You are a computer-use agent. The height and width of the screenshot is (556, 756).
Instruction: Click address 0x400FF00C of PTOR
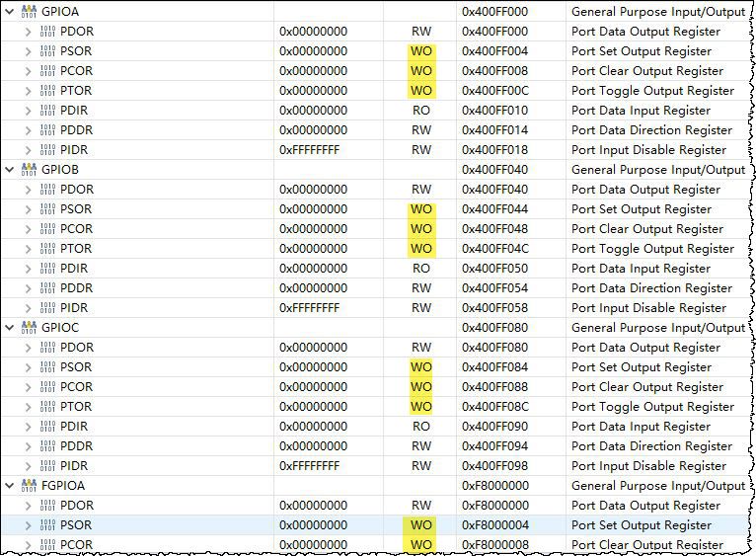pyautogui.click(x=495, y=91)
